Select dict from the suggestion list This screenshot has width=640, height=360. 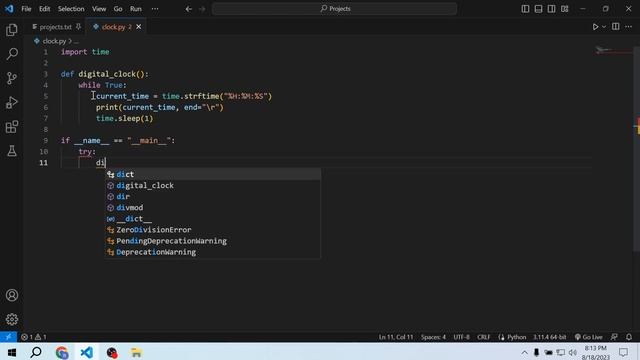[213, 174]
